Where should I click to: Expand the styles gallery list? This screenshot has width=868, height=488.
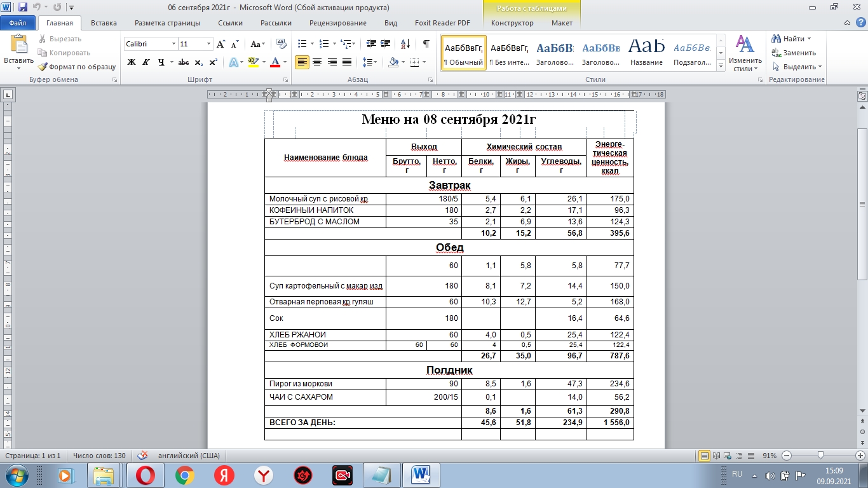coord(721,66)
